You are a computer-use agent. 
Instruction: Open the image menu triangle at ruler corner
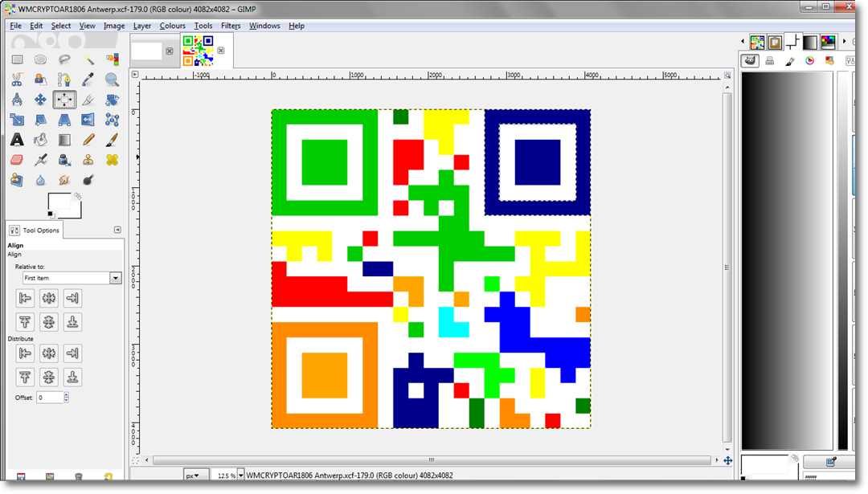(x=134, y=74)
